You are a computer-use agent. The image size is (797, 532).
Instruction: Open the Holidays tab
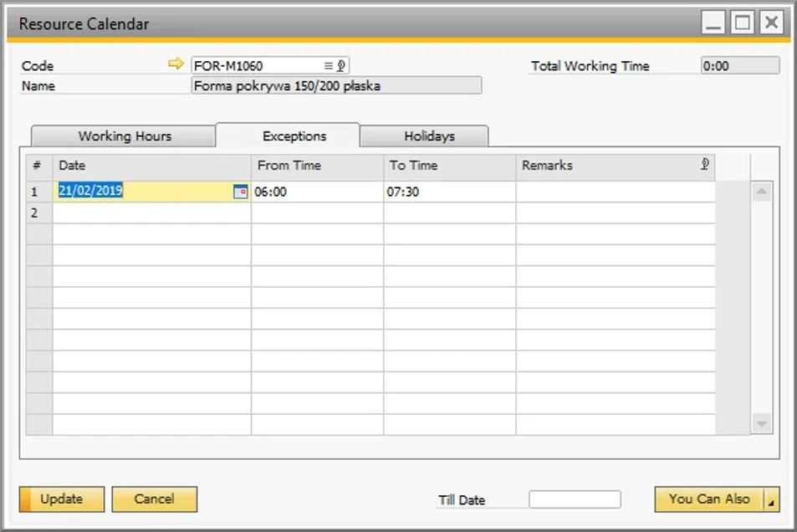coord(424,136)
